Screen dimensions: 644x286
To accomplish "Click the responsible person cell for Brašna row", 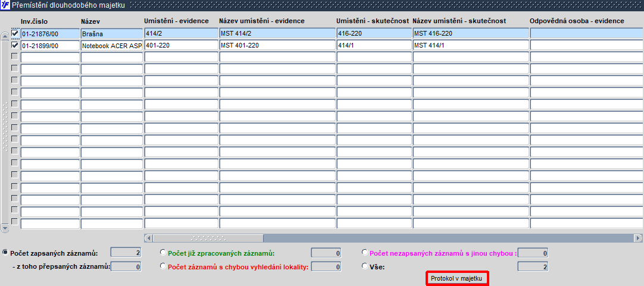I will click(587, 33).
